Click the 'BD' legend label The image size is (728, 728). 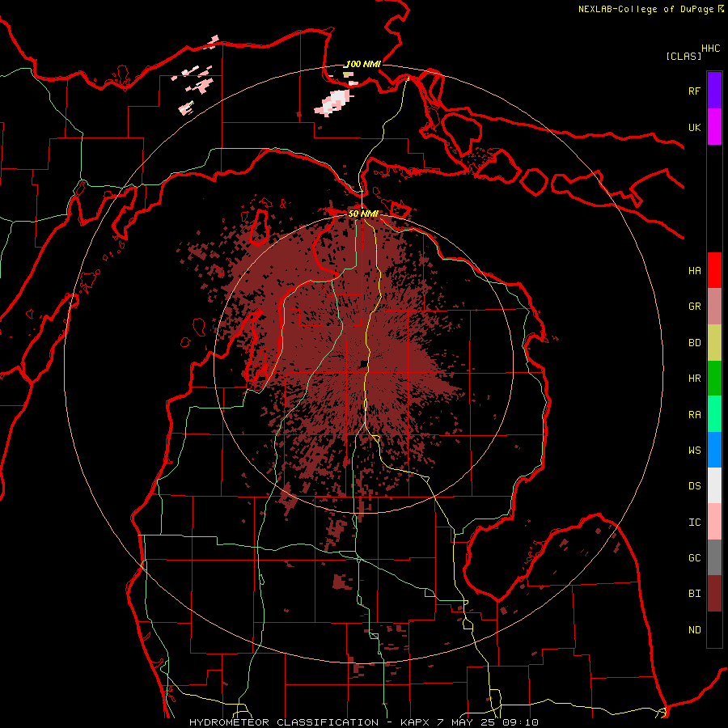pyautogui.click(x=694, y=343)
